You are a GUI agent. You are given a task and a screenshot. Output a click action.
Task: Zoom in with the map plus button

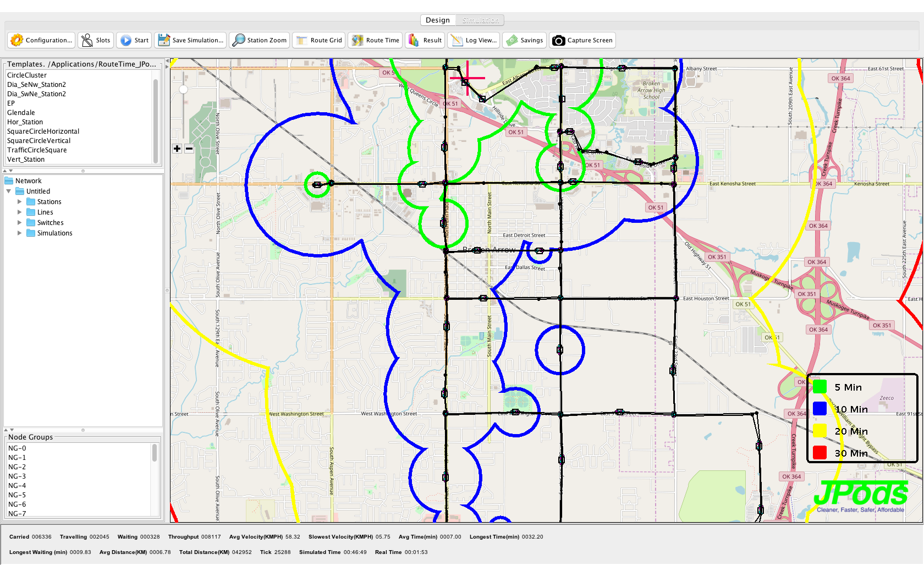coord(177,149)
